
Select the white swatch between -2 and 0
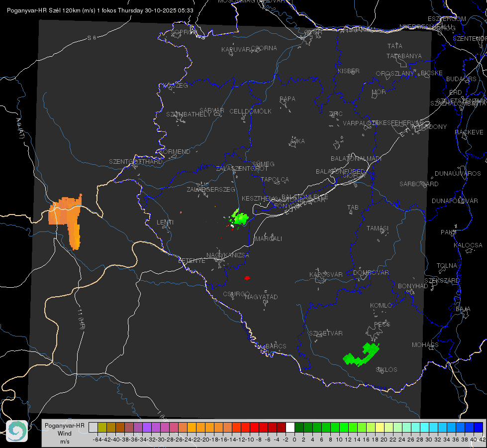pos(290,428)
